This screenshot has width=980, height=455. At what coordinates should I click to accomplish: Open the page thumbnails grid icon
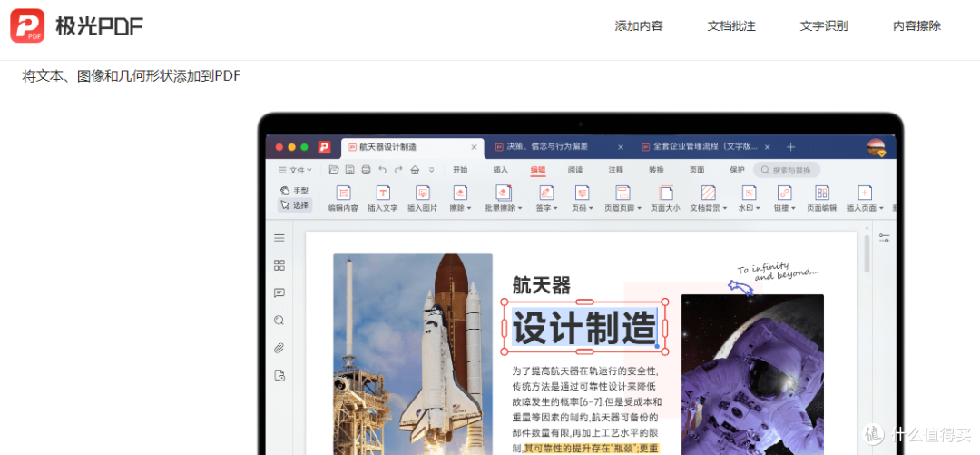(x=279, y=265)
